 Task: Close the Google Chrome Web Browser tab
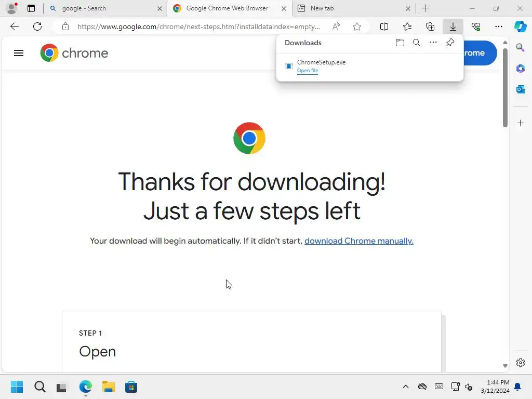click(x=284, y=8)
